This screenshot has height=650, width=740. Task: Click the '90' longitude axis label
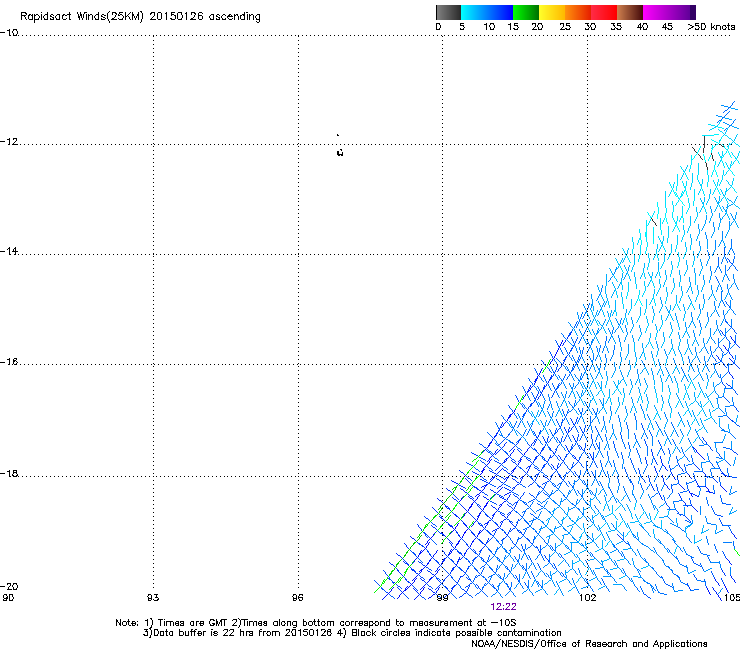point(8,598)
